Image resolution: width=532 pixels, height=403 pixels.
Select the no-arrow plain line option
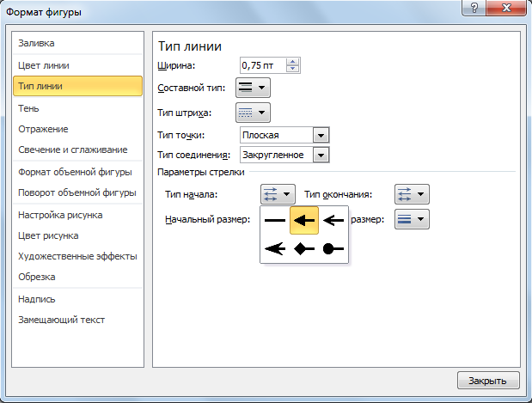point(275,221)
